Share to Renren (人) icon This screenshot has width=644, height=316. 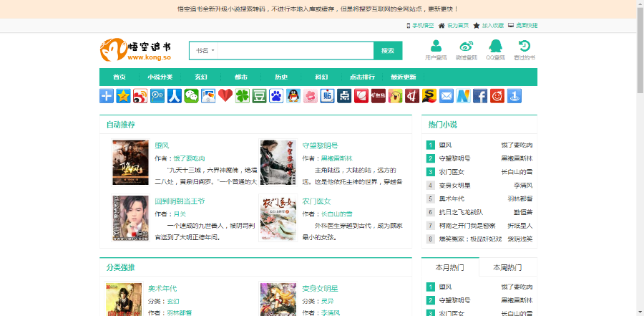[x=175, y=96]
